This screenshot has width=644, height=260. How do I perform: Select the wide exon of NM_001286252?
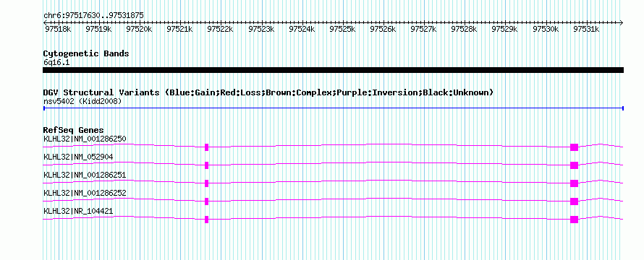tap(575, 201)
